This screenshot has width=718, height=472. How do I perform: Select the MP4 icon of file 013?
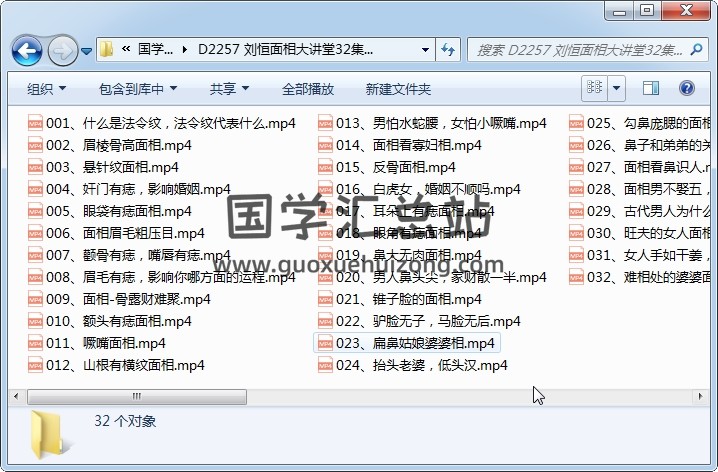click(x=325, y=123)
